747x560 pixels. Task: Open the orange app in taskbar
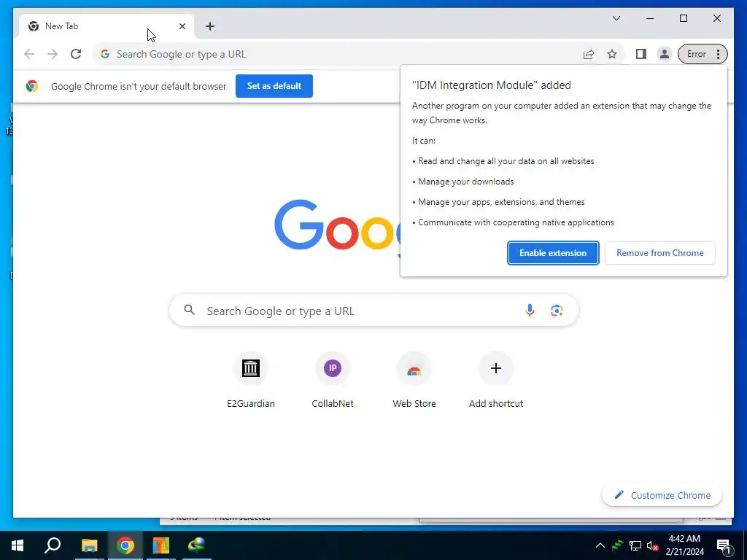[161, 545]
